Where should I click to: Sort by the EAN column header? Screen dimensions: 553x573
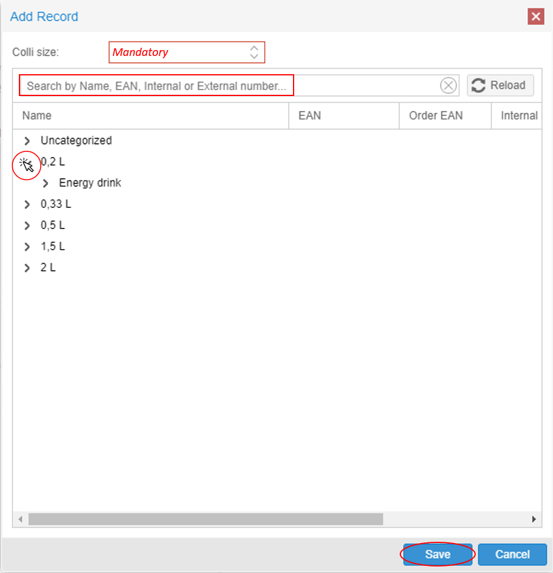(x=344, y=116)
